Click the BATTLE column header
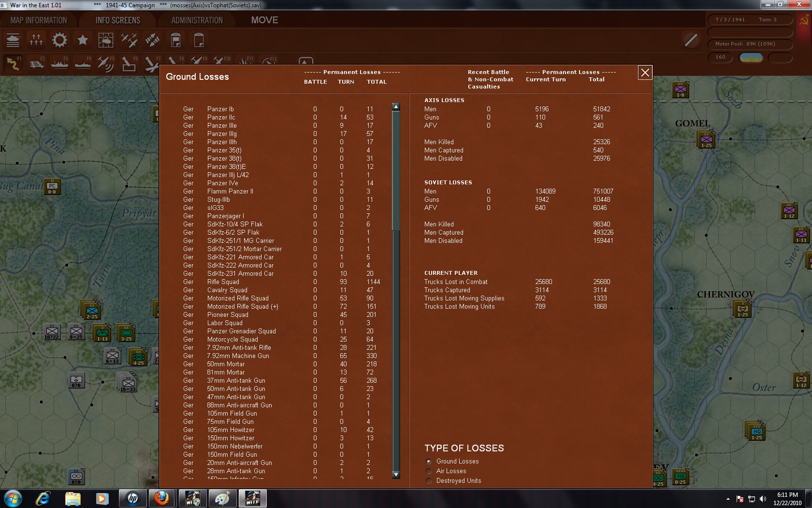 point(316,82)
